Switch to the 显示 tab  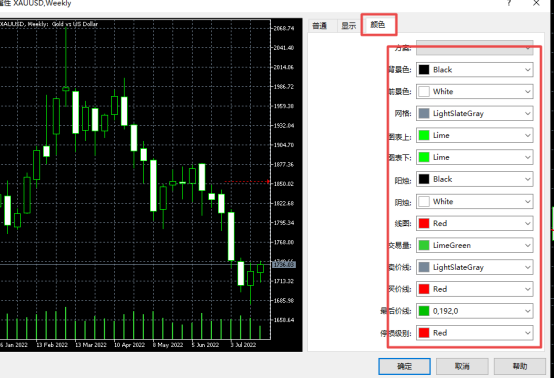tap(348, 25)
